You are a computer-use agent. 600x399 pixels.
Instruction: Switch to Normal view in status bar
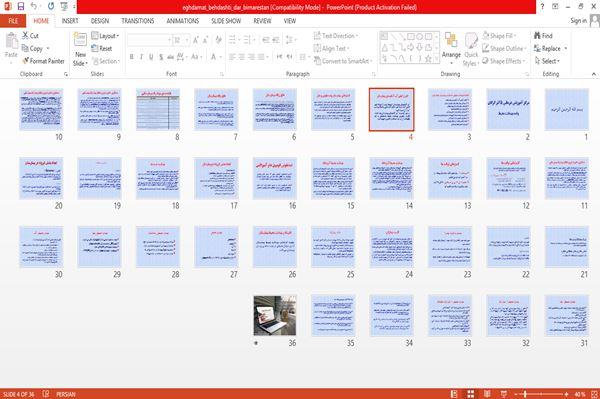pos(454,394)
